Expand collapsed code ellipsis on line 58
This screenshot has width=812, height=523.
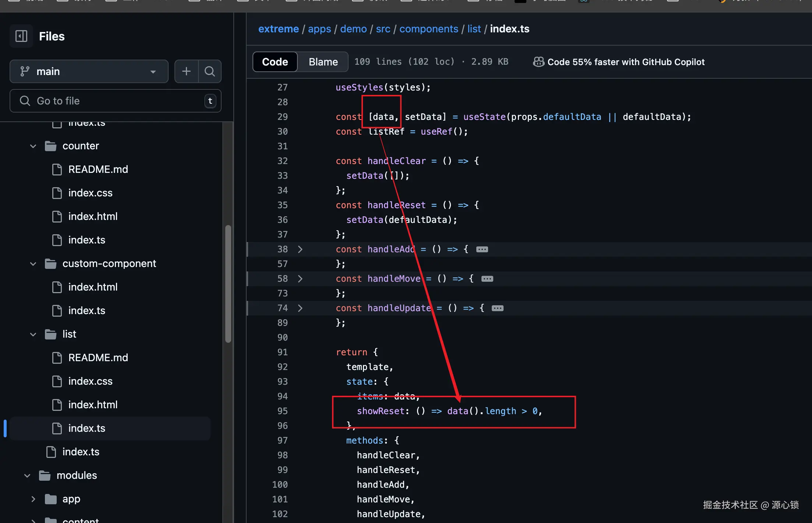point(487,279)
